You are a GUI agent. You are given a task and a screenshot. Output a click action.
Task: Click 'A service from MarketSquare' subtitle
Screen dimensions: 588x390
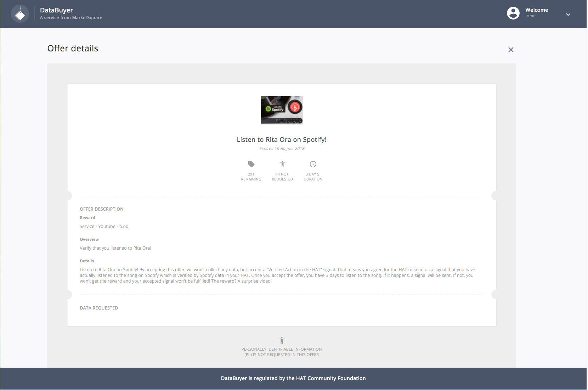(71, 18)
